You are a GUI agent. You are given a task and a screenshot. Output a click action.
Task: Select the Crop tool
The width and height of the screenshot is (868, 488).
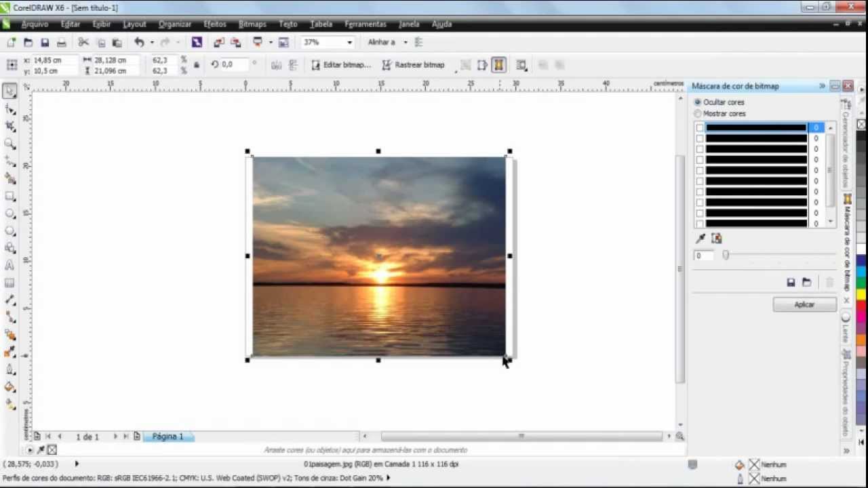point(9,126)
